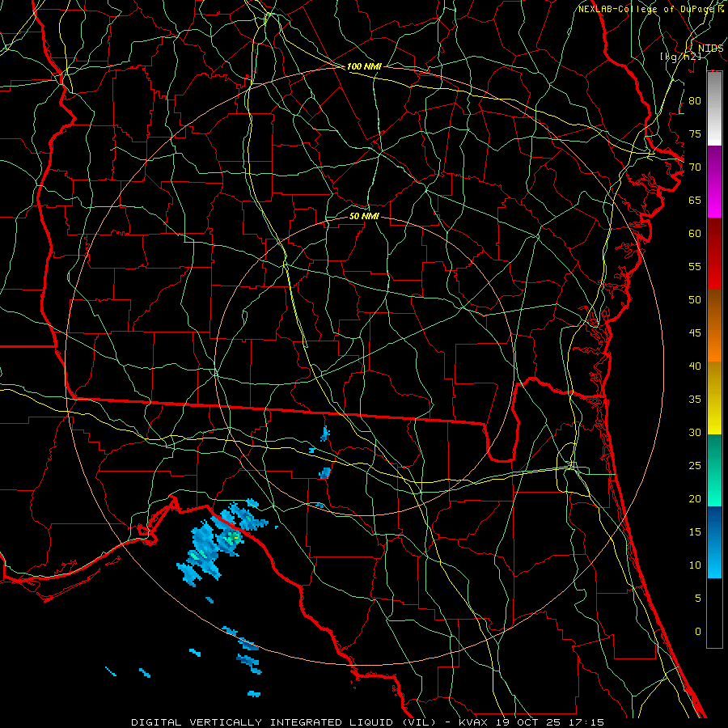
Task: Click the small blue echo just south of state line
Action: point(324,434)
